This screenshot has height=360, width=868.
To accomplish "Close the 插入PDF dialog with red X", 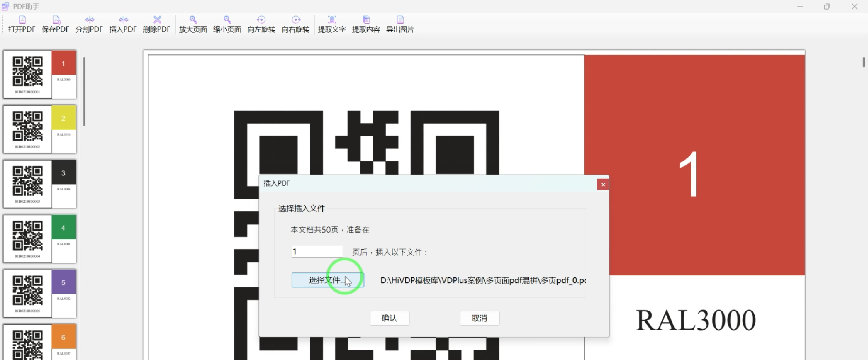I will [x=603, y=184].
